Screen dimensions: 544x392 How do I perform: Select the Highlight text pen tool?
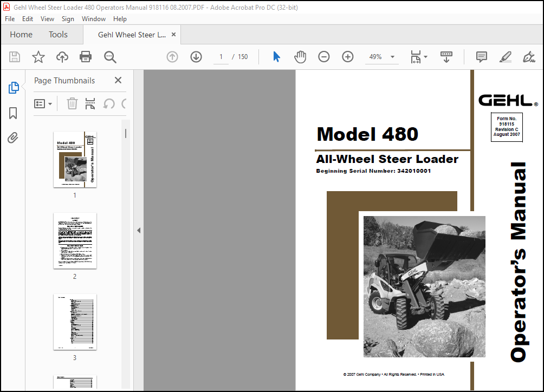click(505, 57)
